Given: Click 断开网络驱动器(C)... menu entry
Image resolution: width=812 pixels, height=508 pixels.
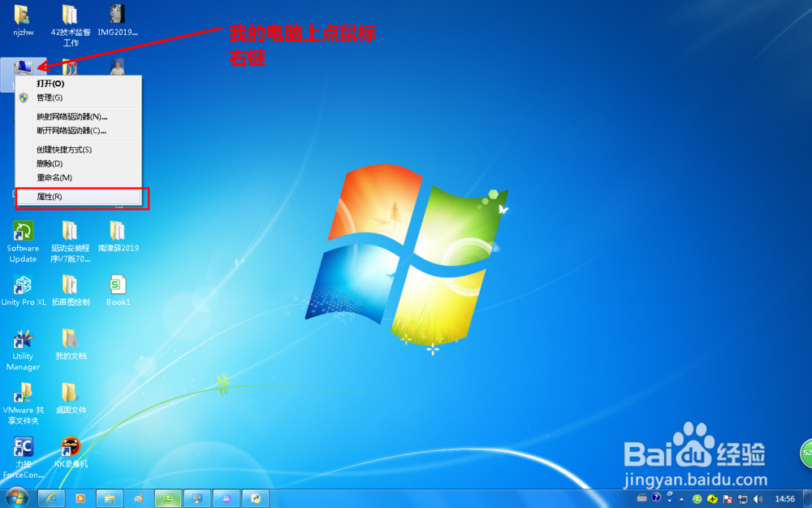Looking at the screenshot, I should 79,131.
